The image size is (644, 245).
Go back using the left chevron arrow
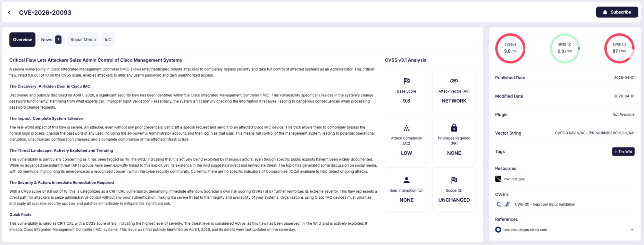coord(9,13)
